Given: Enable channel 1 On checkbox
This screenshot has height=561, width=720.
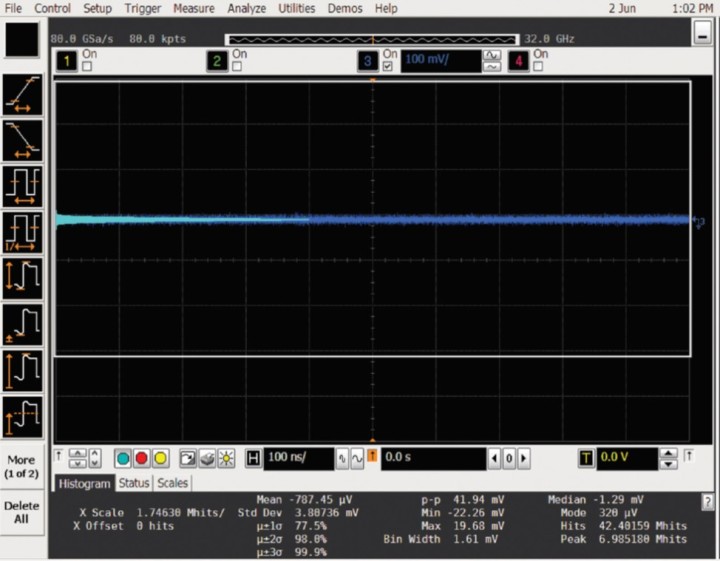Looking at the screenshot, I should pos(87,67).
